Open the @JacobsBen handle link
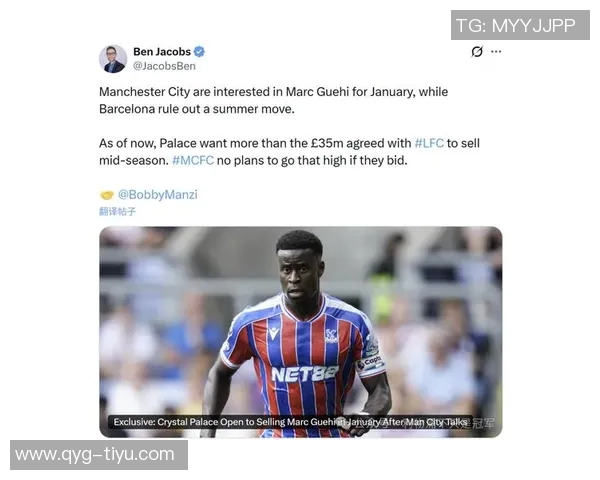The width and height of the screenshot is (600, 480). (164, 66)
